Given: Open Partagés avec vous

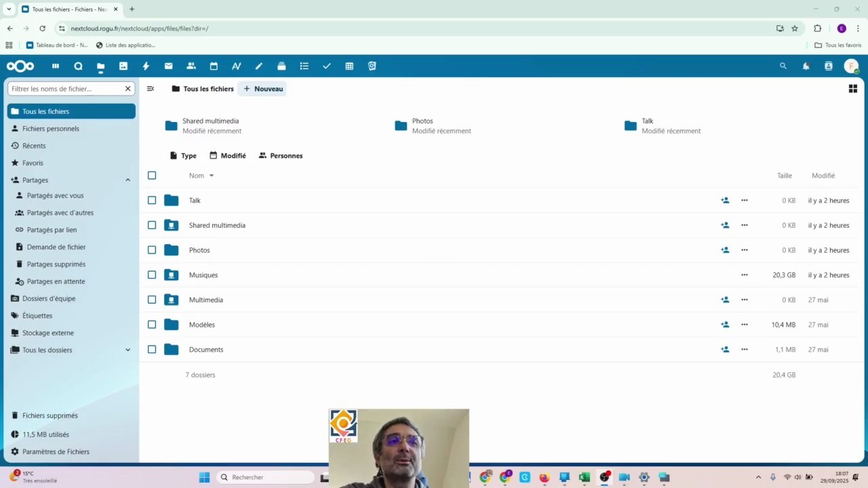Looking at the screenshot, I should (73, 195).
